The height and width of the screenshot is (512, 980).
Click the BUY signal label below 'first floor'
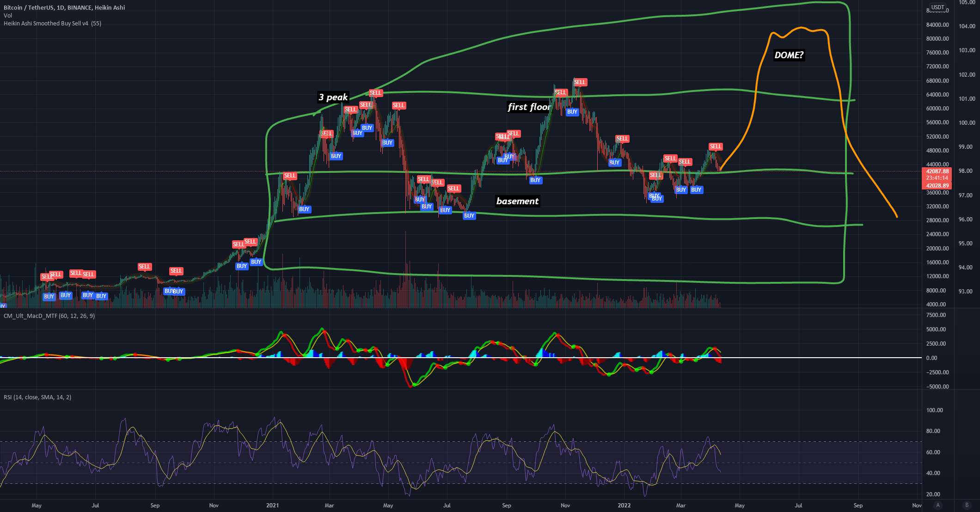point(572,112)
